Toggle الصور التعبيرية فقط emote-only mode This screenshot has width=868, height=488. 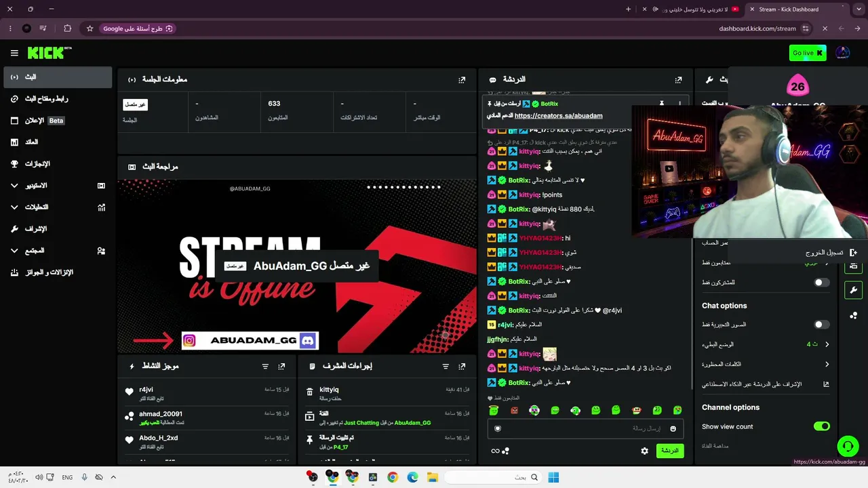[x=821, y=325]
